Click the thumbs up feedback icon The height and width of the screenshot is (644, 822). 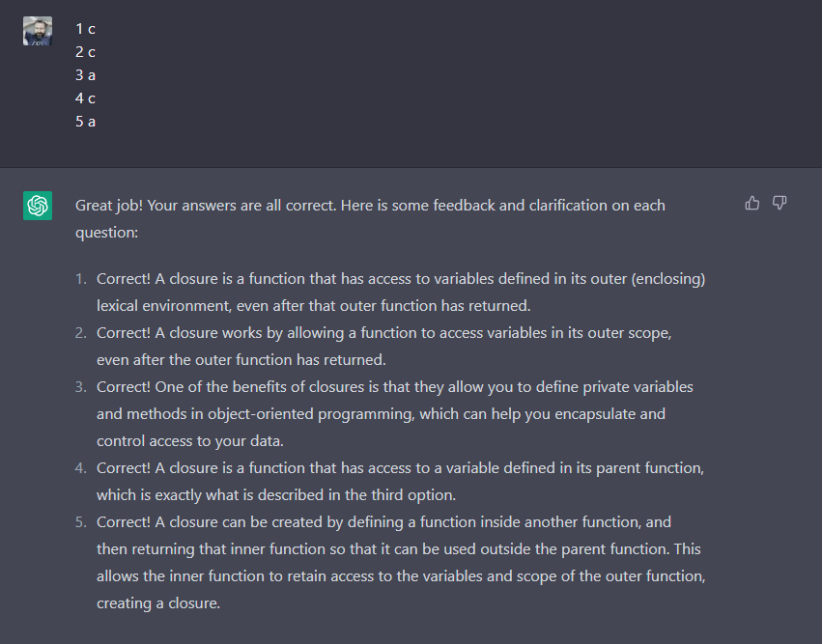click(x=752, y=203)
